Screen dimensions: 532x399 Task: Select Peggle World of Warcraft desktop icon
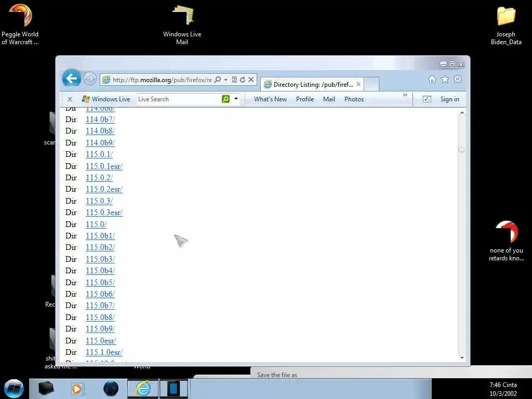20,24
